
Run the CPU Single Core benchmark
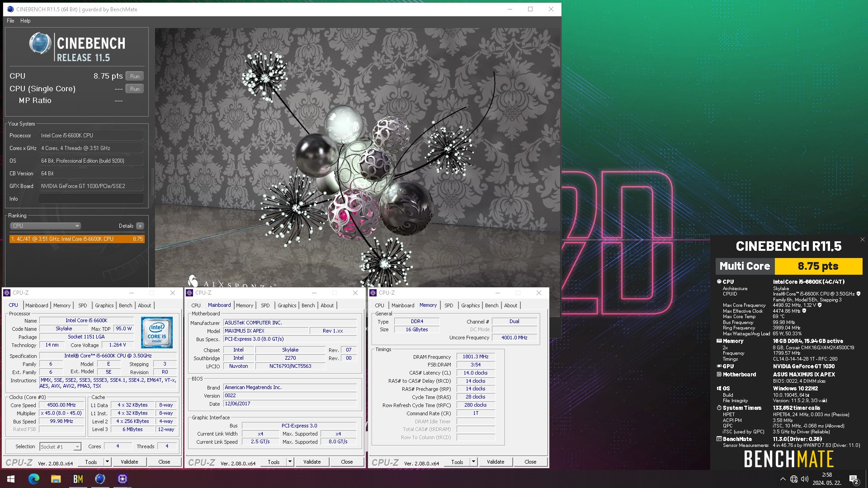135,89
